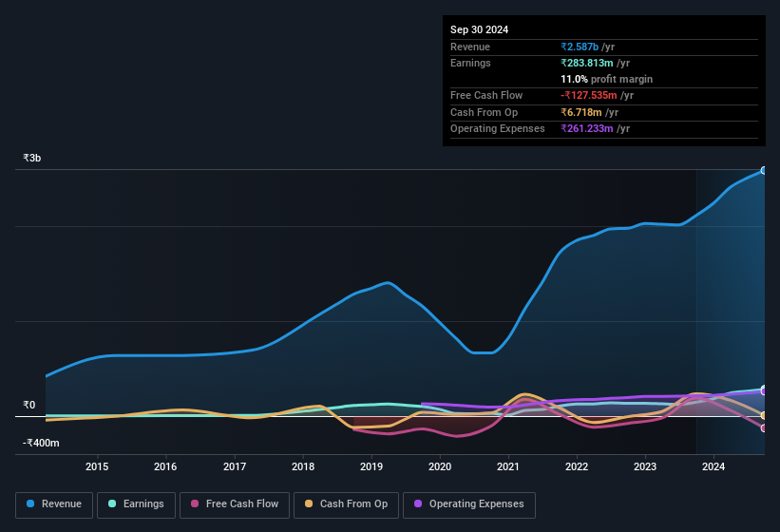
Task: Select the 2015 x-axis label
Action: (97, 466)
